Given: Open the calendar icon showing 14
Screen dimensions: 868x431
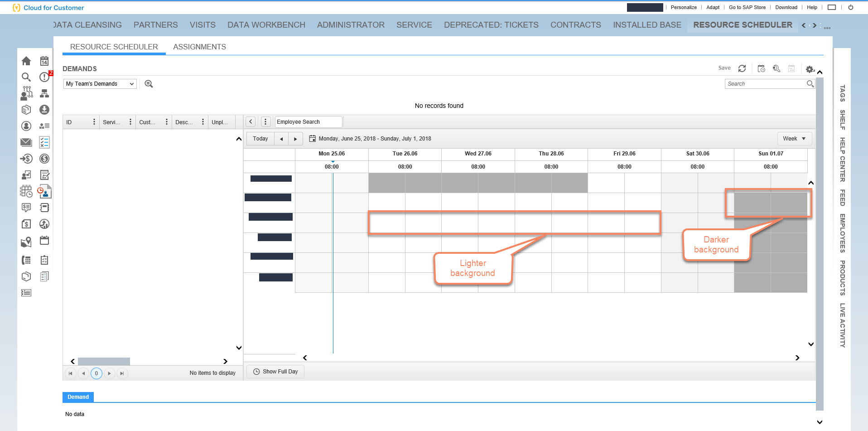Looking at the screenshot, I should tap(44, 61).
